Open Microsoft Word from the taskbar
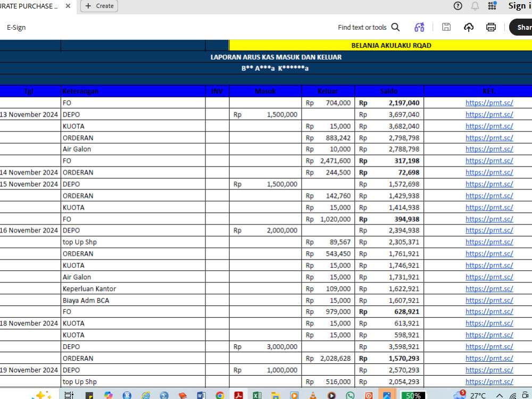The height and width of the screenshot is (399, 532). pyautogui.click(x=201, y=395)
